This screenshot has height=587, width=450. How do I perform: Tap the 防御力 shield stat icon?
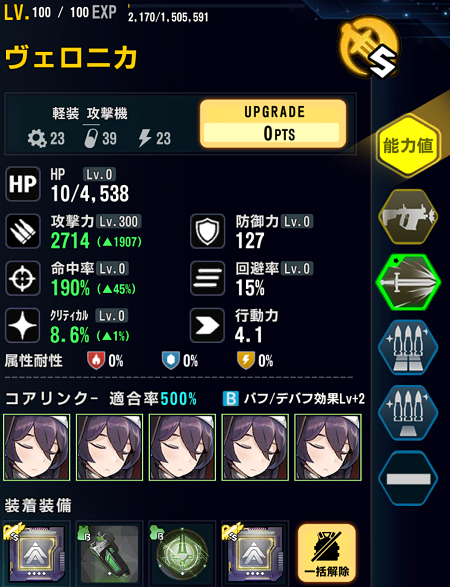(x=207, y=231)
